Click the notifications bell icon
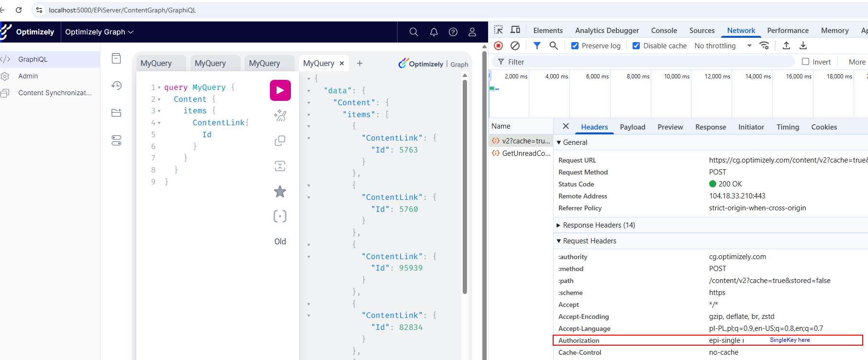The height and width of the screenshot is (360, 868). point(434,32)
